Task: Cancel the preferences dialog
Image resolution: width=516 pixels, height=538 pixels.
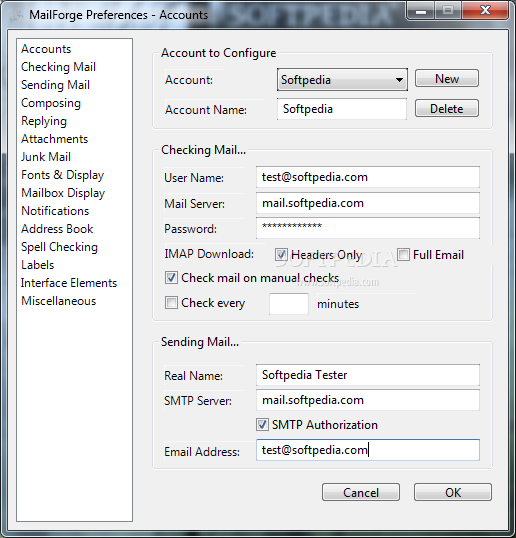Action: pyautogui.click(x=361, y=492)
